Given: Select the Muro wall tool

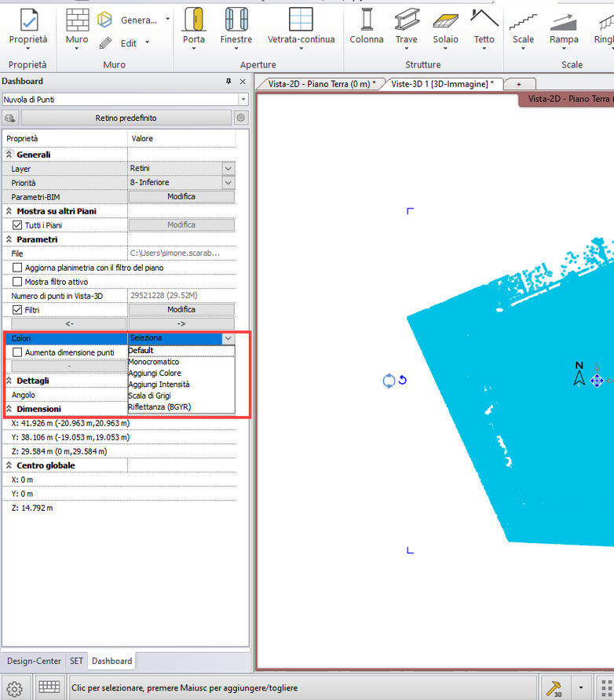Looking at the screenshot, I should click(x=77, y=27).
